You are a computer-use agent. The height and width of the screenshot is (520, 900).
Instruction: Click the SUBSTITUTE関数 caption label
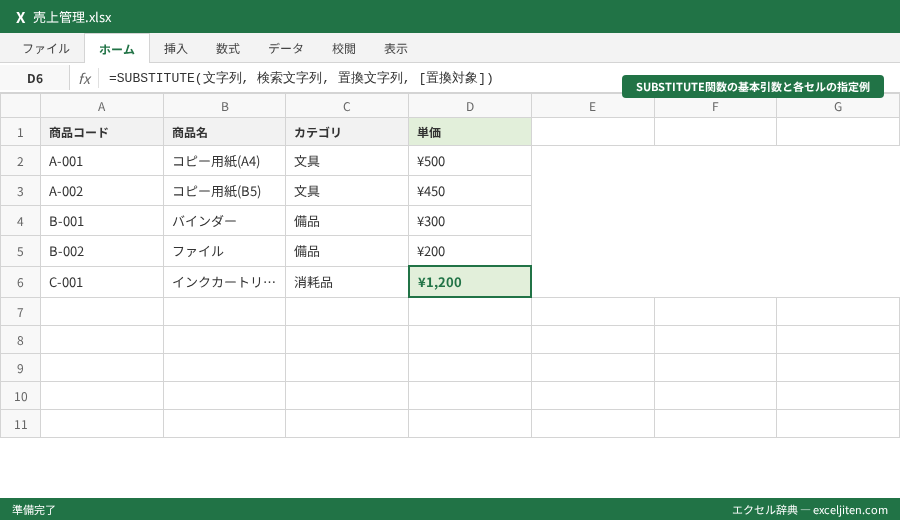[x=752, y=87]
